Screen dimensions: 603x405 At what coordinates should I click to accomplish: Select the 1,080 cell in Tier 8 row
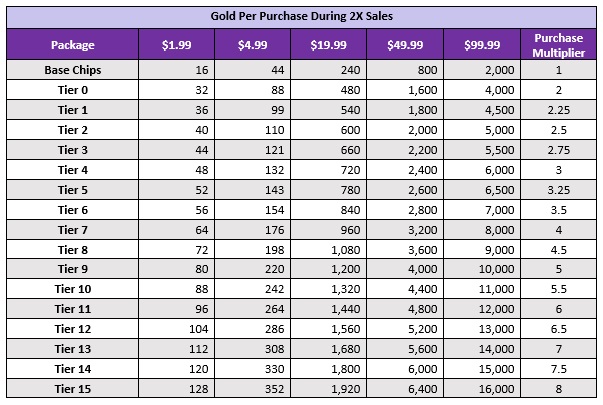click(x=328, y=250)
